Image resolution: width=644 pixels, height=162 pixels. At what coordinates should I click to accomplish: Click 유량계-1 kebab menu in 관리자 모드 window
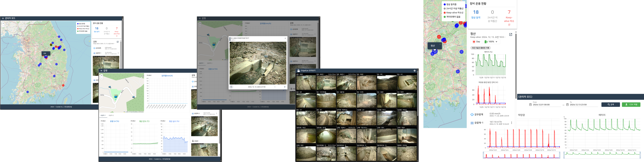tap(118, 53)
